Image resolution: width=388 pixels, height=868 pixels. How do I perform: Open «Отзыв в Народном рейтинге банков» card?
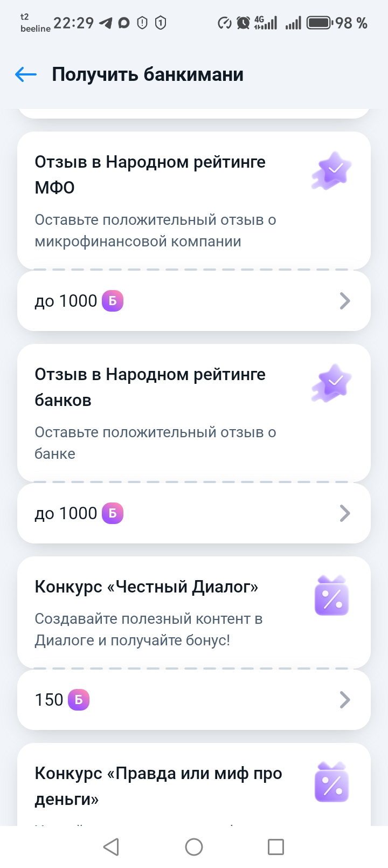(x=150, y=387)
